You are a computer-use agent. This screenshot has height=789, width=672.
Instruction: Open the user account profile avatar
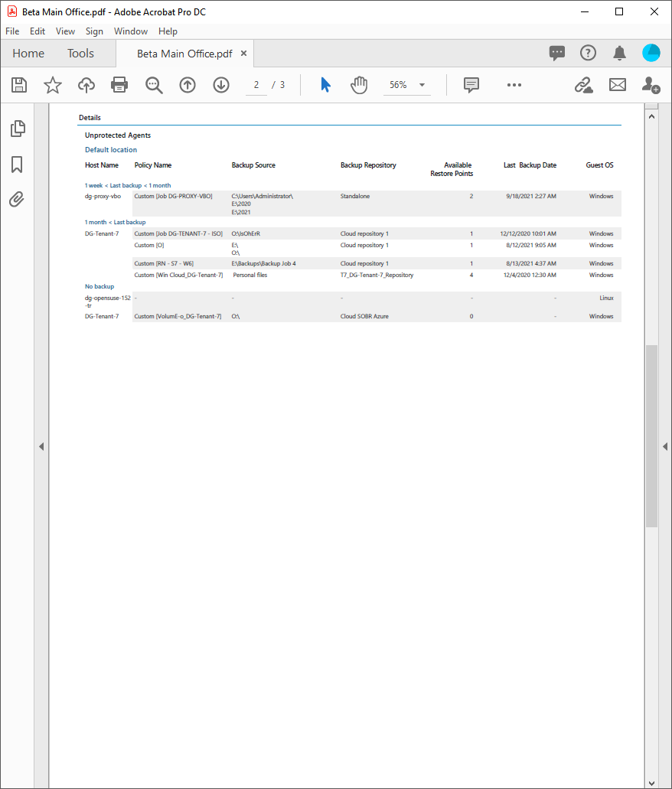tap(651, 53)
